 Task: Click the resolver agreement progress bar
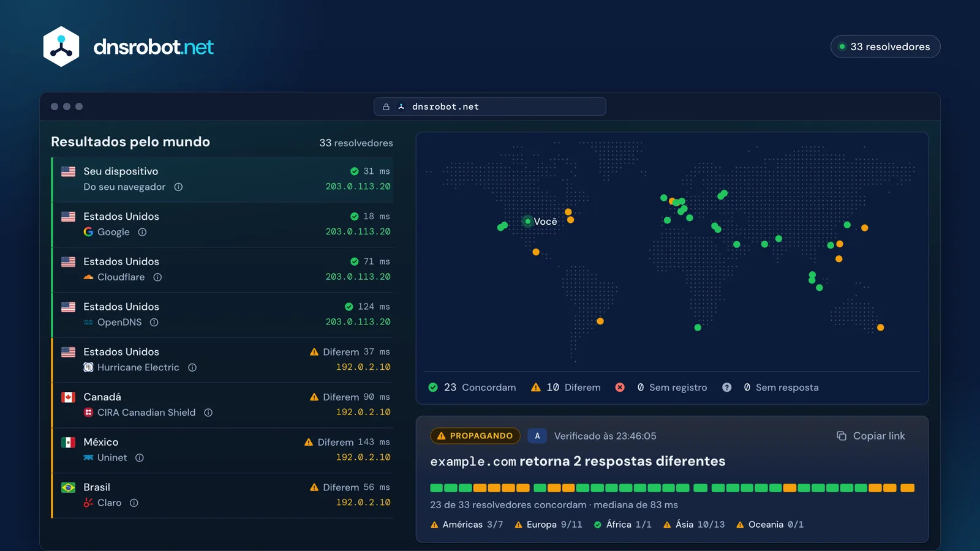point(672,488)
